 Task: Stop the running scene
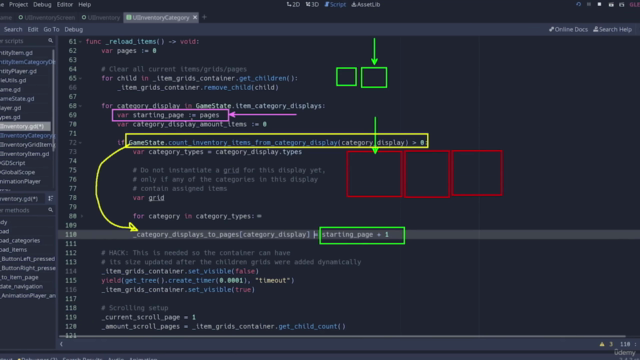[599, 4]
